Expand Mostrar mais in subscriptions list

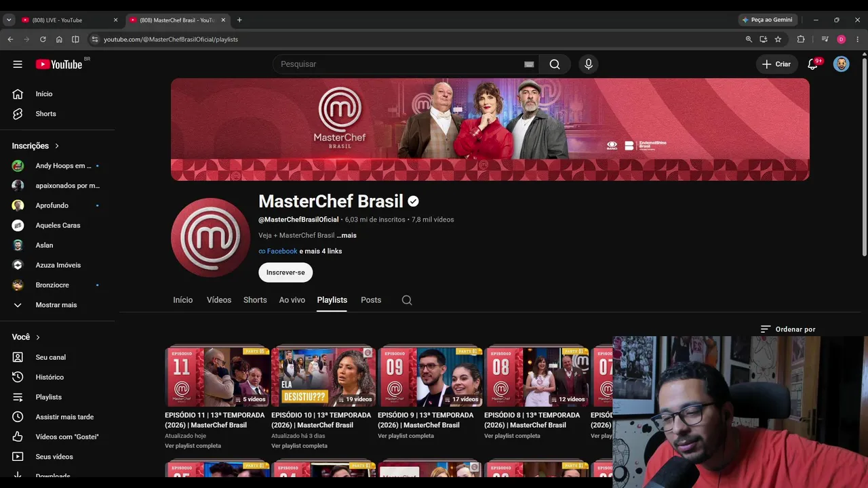pos(57,305)
